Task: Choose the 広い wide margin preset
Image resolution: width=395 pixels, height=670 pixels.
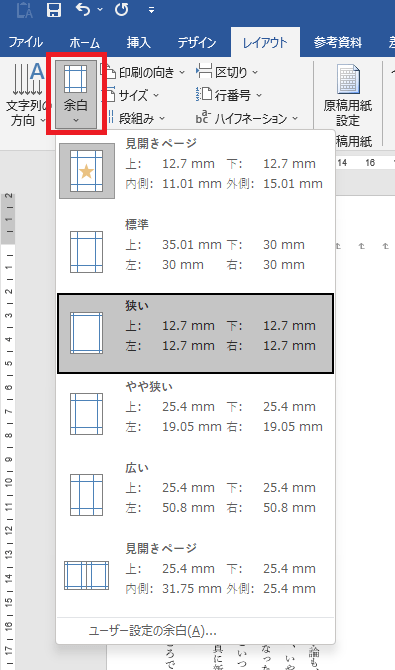Action: [196, 495]
